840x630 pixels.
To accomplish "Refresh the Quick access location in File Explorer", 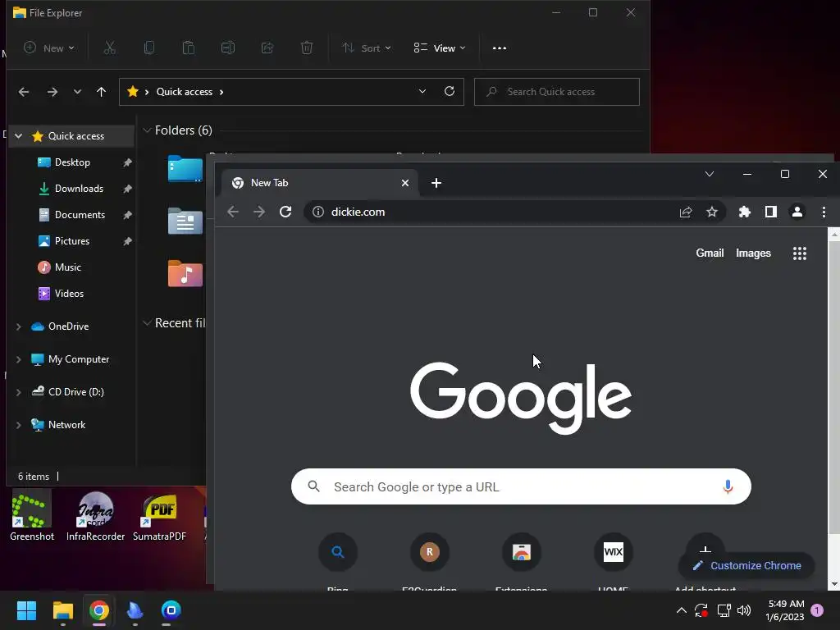I will (450, 92).
